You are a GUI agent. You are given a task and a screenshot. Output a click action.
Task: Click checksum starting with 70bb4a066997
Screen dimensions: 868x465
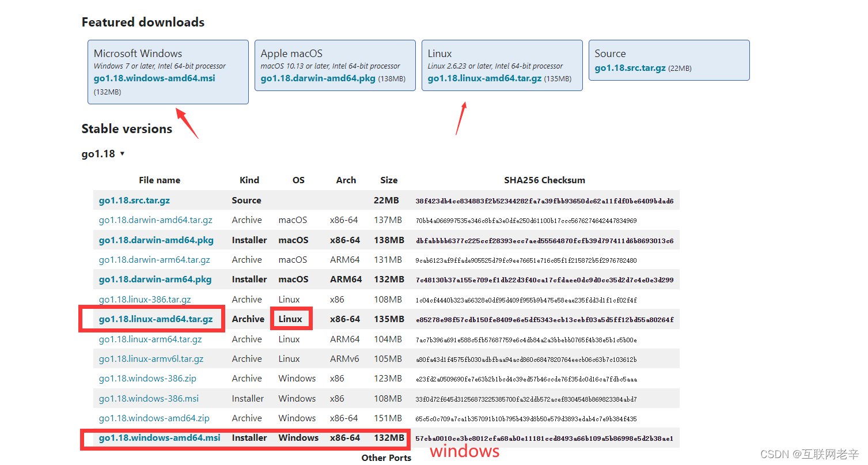[x=526, y=221]
